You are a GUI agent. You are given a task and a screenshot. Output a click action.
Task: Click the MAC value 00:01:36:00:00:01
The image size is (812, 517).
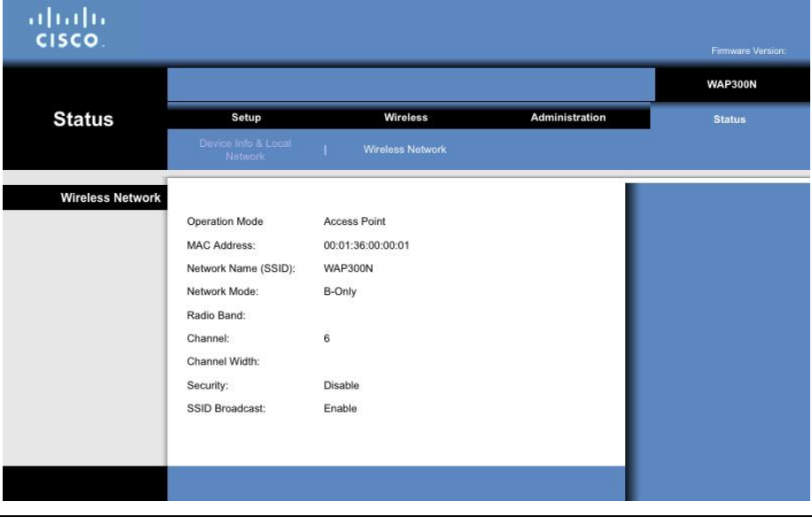pyautogui.click(x=366, y=245)
